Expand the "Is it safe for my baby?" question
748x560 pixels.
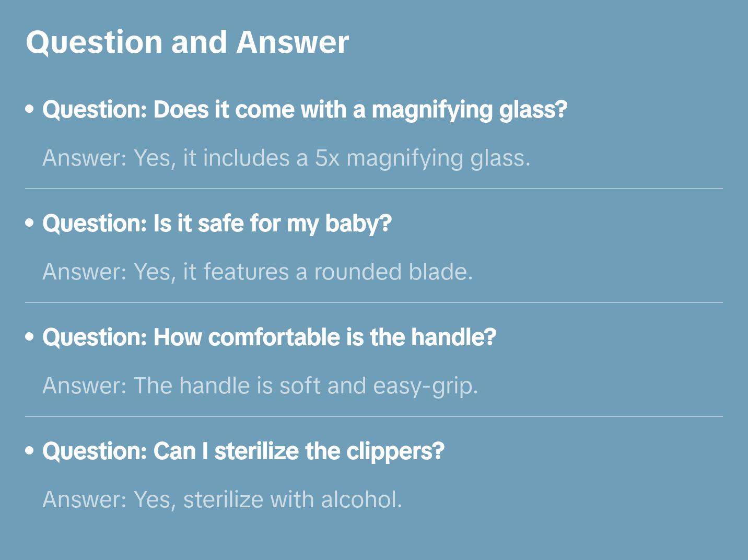tap(217, 224)
